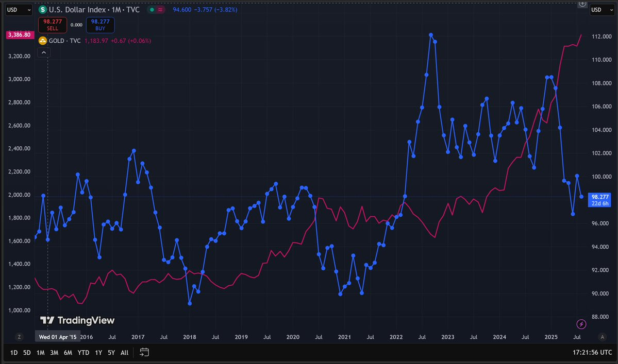Click the 2,000.00 label on left price axis
Screen dimensions: 618x364
[x=19, y=195]
